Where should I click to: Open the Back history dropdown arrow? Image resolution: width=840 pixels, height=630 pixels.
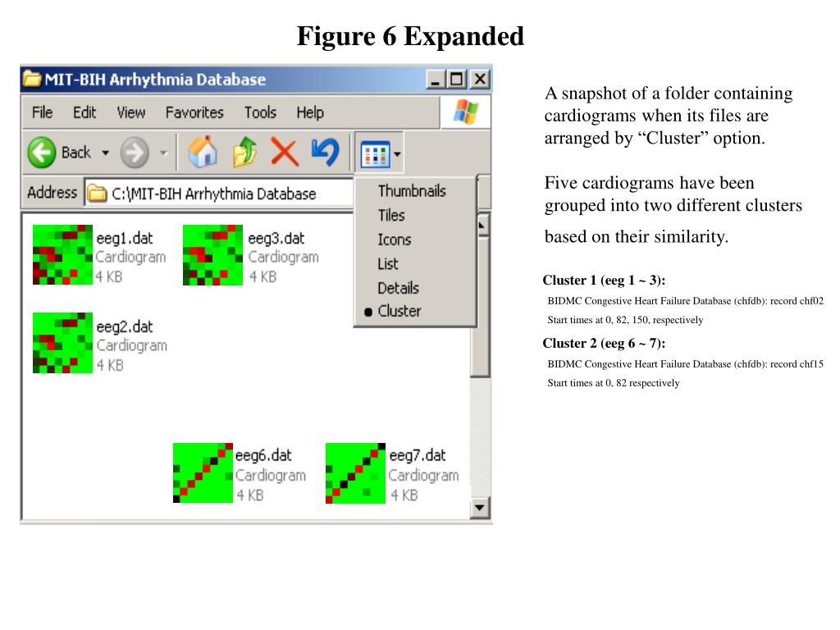106,153
